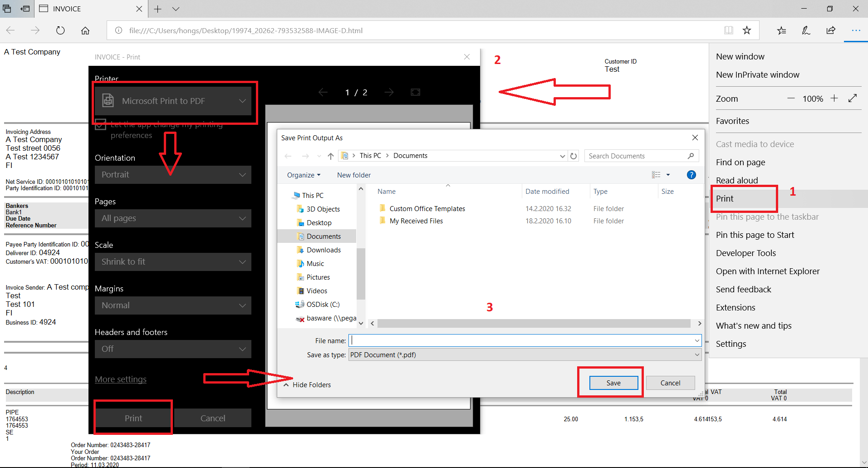The width and height of the screenshot is (868, 468).
Task: Toggle 'Let the app change my printing preferences'
Action: tap(101, 125)
